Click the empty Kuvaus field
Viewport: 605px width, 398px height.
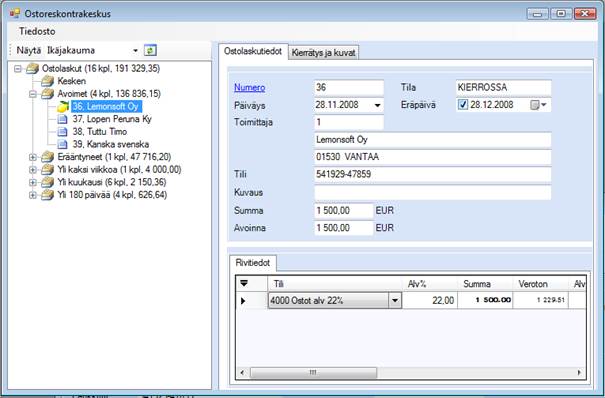pyautogui.click(x=433, y=192)
